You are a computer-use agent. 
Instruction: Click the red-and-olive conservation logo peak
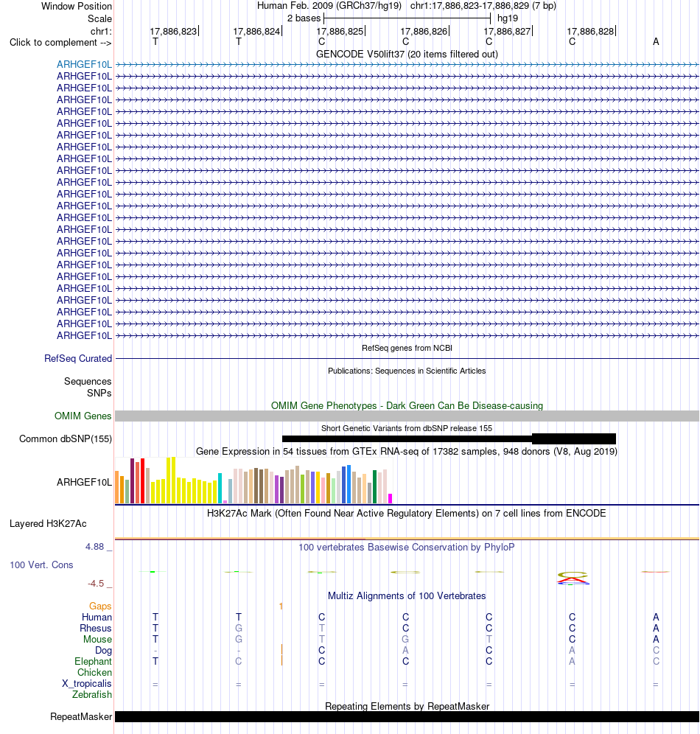click(x=573, y=578)
